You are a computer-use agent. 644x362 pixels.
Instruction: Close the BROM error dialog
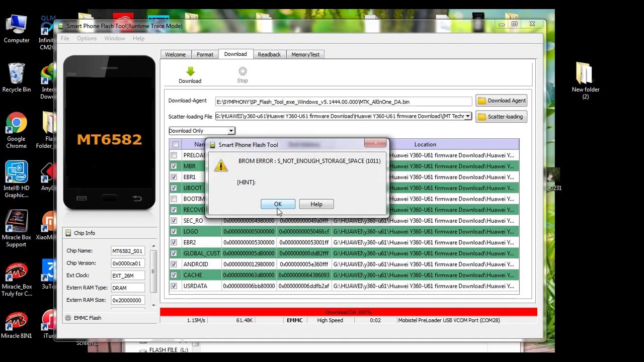375,143
